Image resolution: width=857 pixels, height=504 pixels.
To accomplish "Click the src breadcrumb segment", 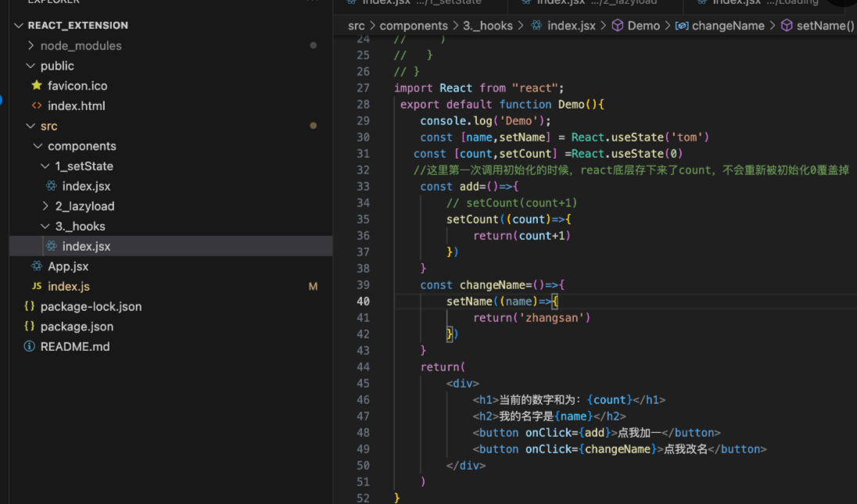I will (357, 26).
